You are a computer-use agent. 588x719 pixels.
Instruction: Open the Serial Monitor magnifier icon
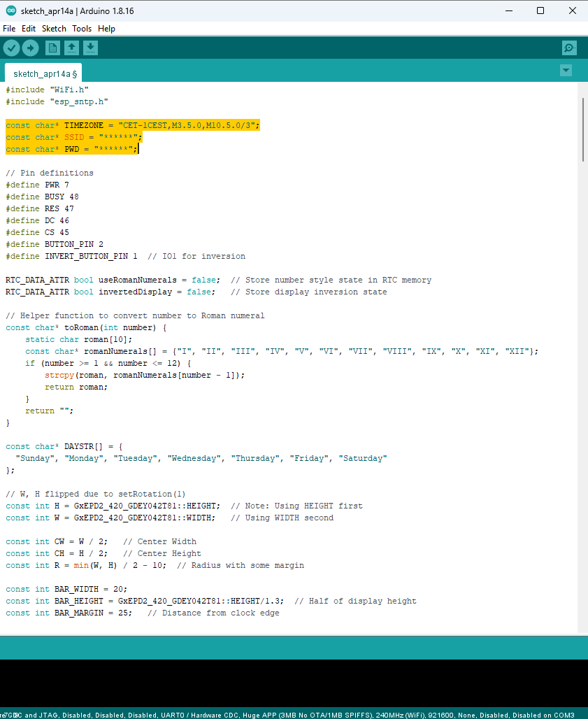pyautogui.click(x=569, y=48)
